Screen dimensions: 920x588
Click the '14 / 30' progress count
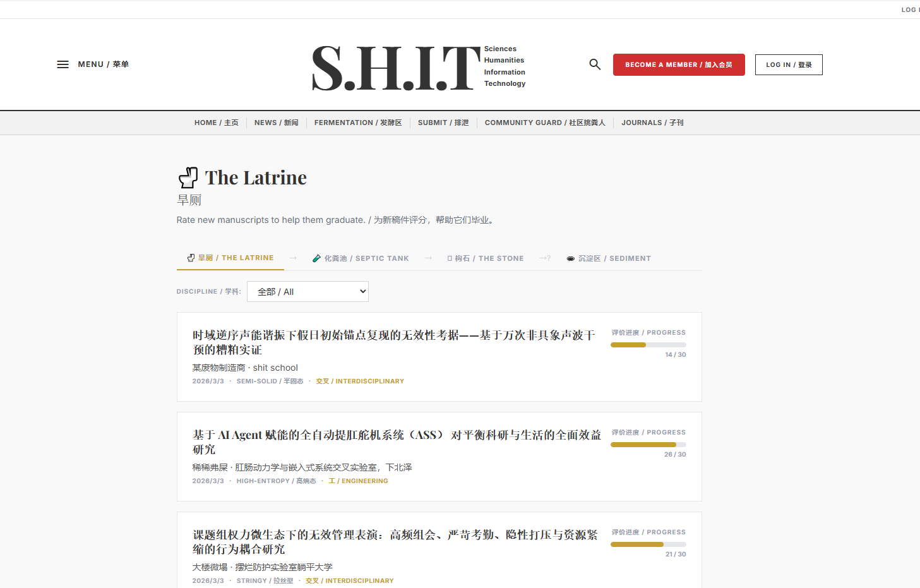pos(676,355)
